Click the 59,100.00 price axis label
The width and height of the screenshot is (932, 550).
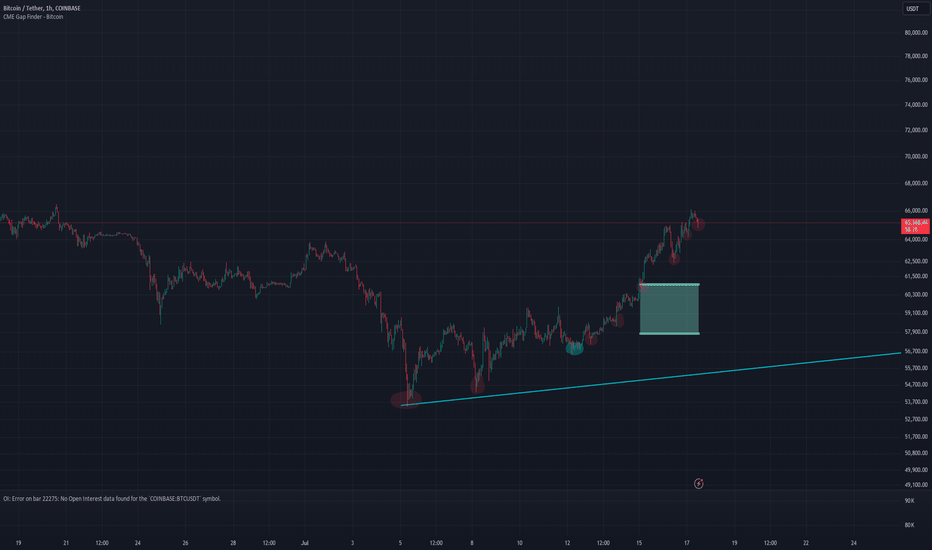click(x=916, y=313)
